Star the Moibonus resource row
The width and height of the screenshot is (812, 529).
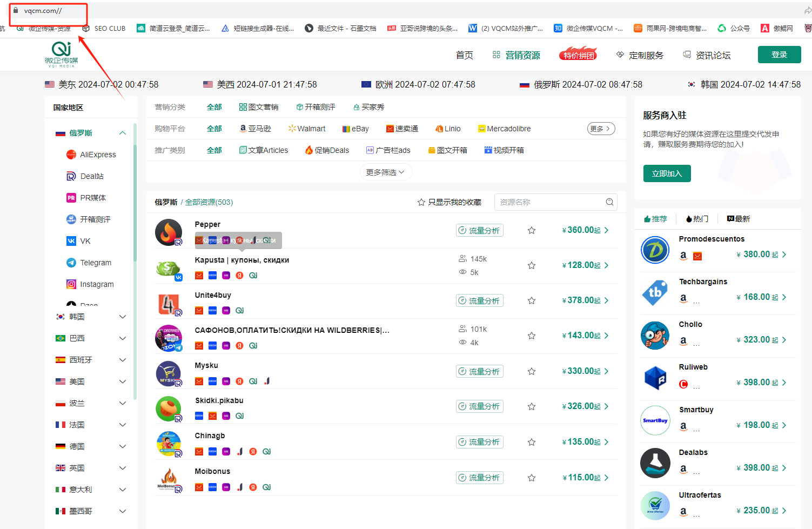coord(532,478)
